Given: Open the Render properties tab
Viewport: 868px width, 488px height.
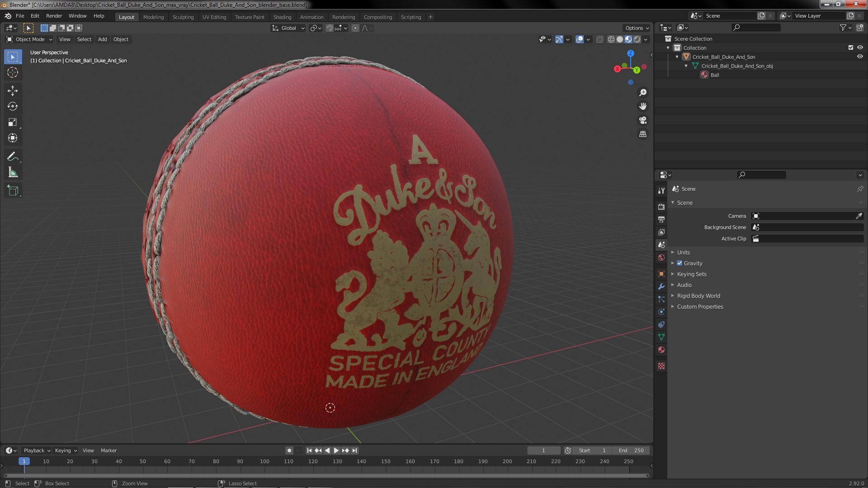Looking at the screenshot, I should [x=661, y=206].
